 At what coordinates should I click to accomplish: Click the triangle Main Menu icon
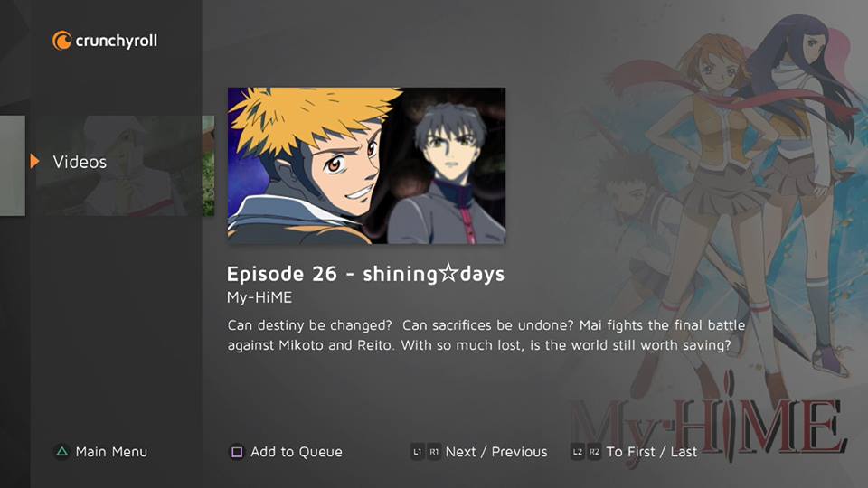click(x=62, y=452)
